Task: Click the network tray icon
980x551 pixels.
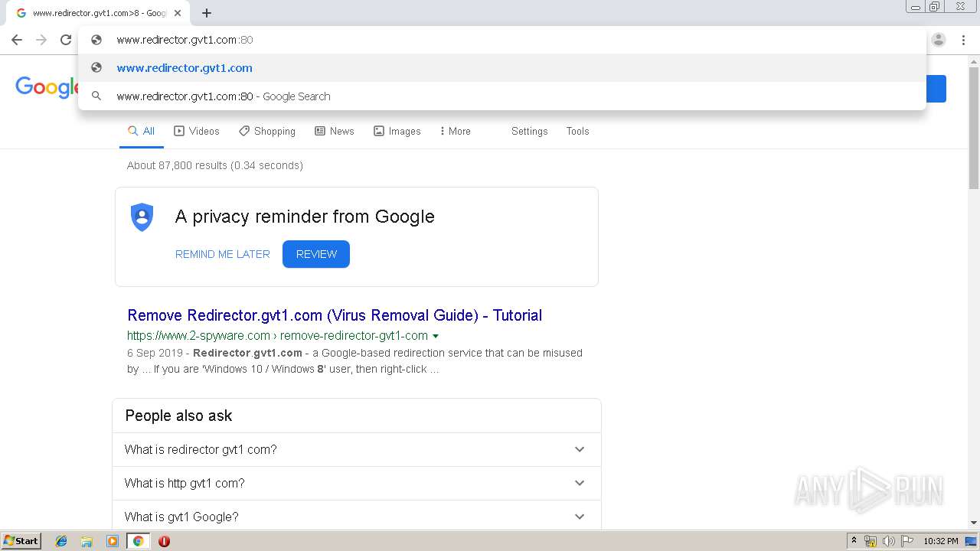Action: pos(870,541)
